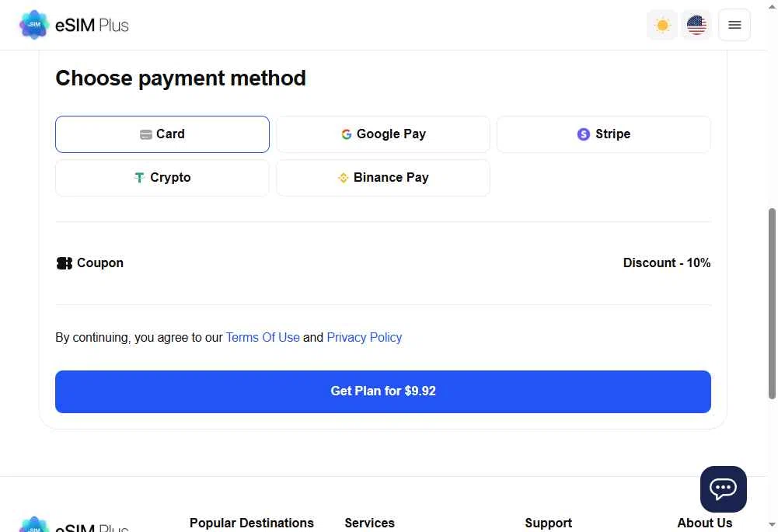Select Crypto payment method
Image resolution: width=778 pixels, height=532 pixels.
click(162, 178)
